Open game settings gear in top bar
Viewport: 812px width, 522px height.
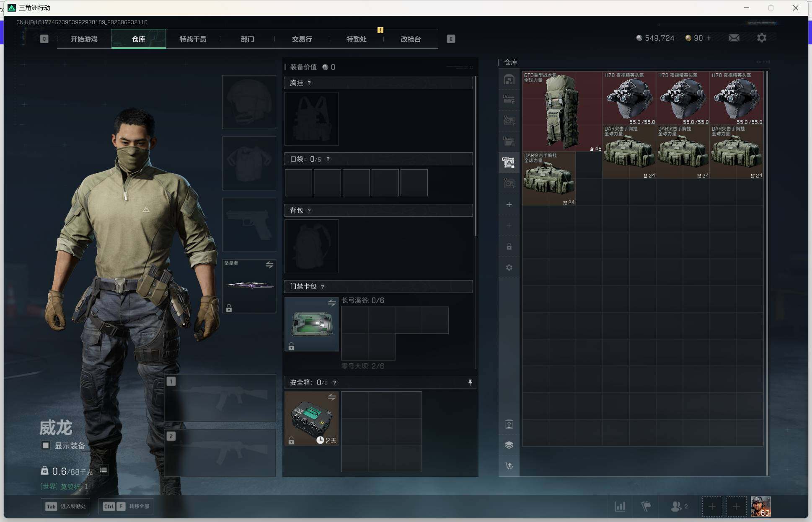click(x=762, y=38)
